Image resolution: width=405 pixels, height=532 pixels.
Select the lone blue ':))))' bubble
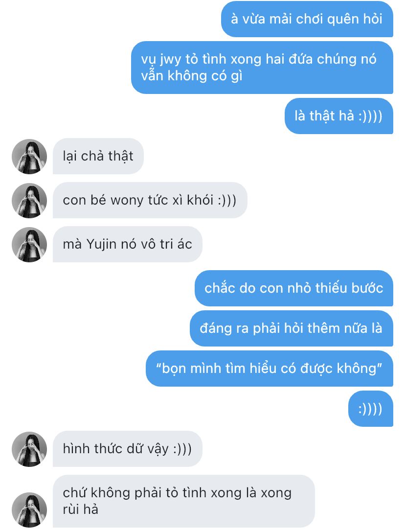pyautogui.click(x=371, y=409)
